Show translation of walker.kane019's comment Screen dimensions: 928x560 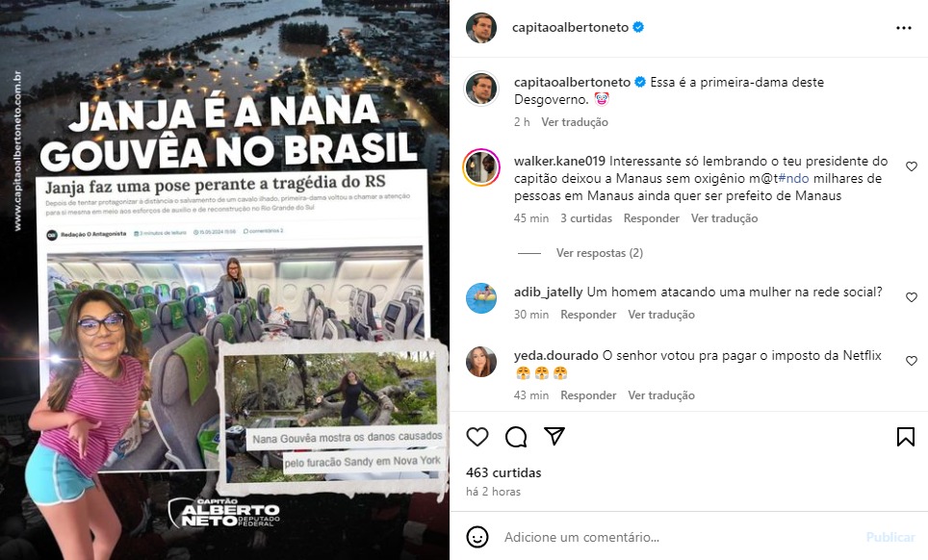pyautogui.click(x=725, y=218)
